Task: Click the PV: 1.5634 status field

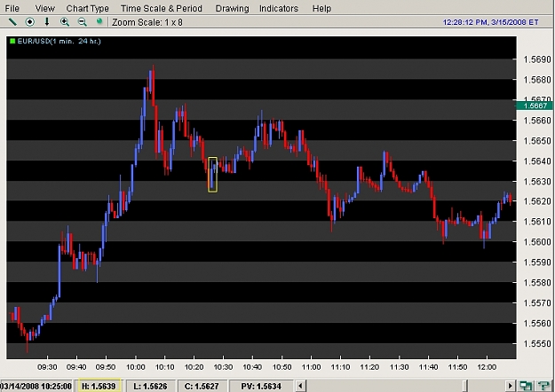Action: (261, 386)
